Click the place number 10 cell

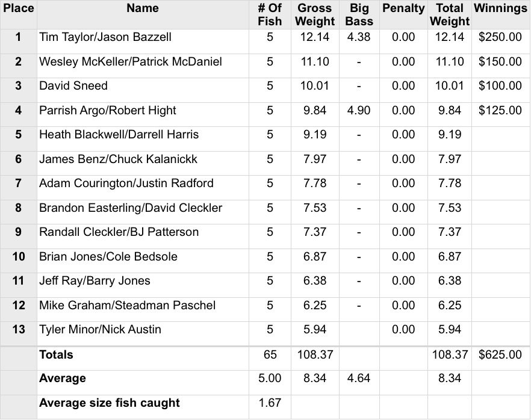point(19,257)
